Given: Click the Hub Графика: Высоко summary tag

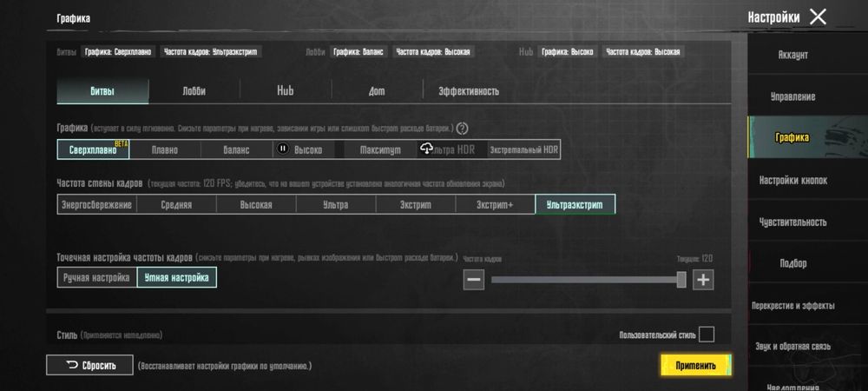Looking at the screenshot, I should 568,51.
